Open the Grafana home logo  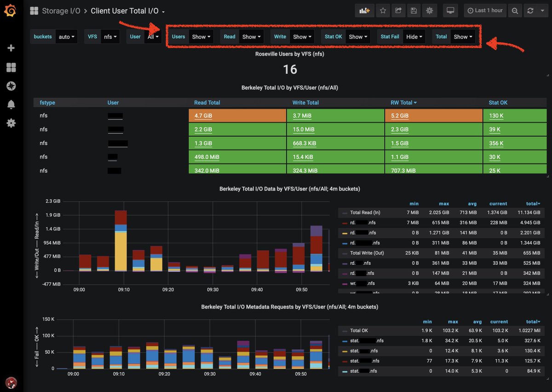point(10,11)
